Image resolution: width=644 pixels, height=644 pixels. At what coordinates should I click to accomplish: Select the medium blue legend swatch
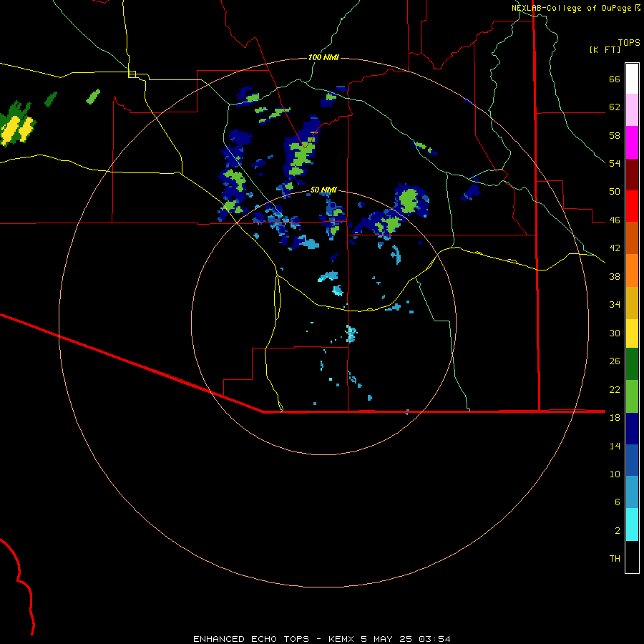(x=632, y=460)
